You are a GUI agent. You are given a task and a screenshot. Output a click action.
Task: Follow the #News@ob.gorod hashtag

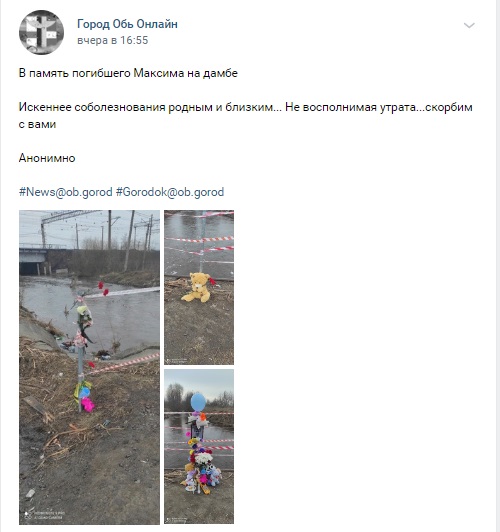click(x=65, y=192)
